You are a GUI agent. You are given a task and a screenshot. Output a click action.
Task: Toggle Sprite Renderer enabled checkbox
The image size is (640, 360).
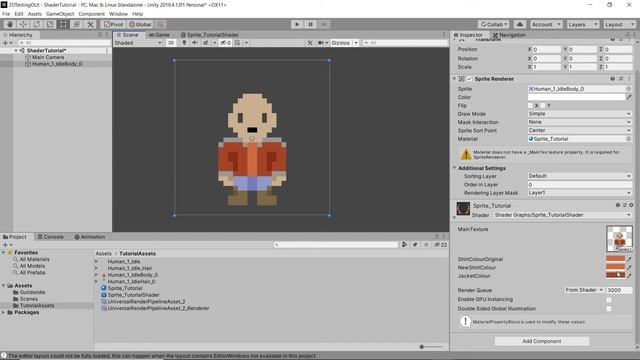[469, 79]
